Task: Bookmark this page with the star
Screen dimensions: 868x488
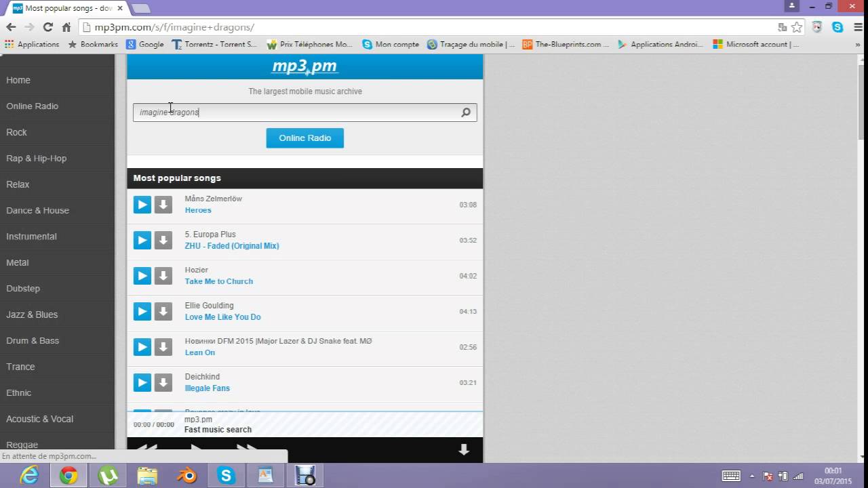Action: pyautogui.click(x=797, y=27)
